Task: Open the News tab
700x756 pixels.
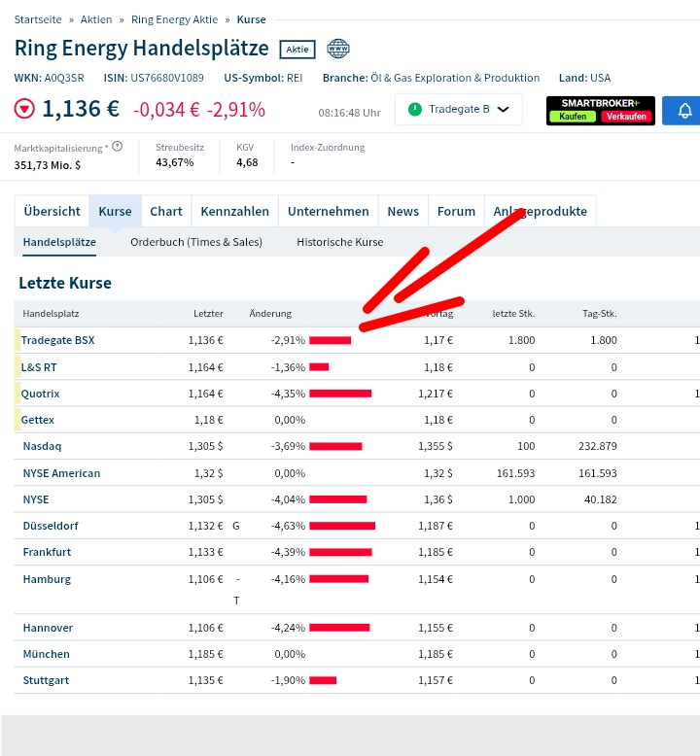Action: tap(403, 211)
